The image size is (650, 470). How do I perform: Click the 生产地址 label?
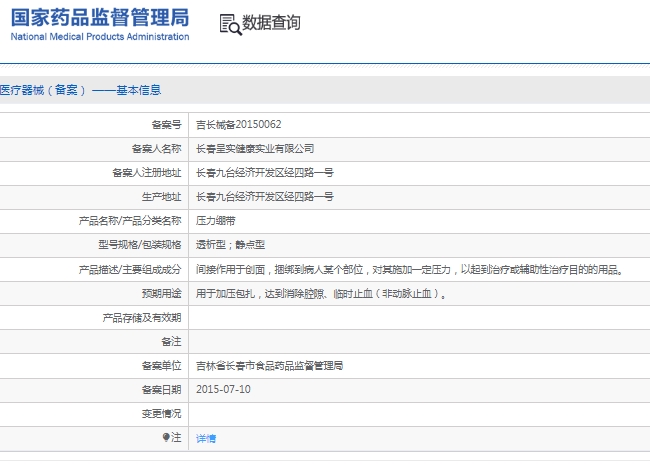(161, 196)
